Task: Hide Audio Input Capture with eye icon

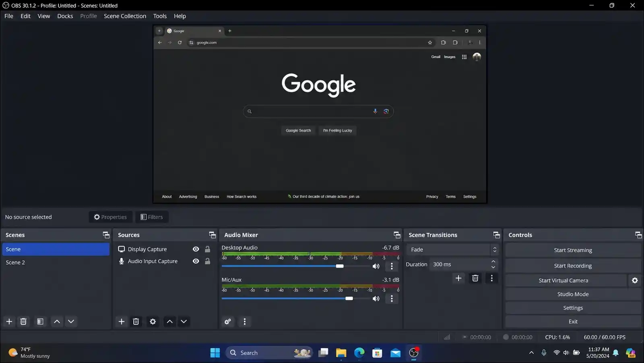Action: pyautogui.click(x=196, y=261)
